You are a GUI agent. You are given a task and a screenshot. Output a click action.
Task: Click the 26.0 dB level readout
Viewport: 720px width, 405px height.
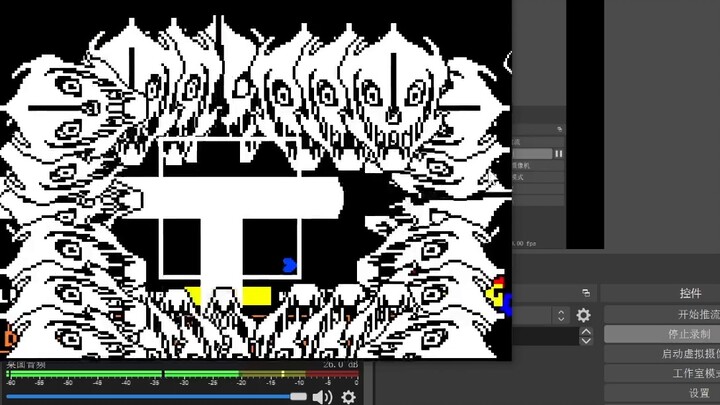point(340,365)
